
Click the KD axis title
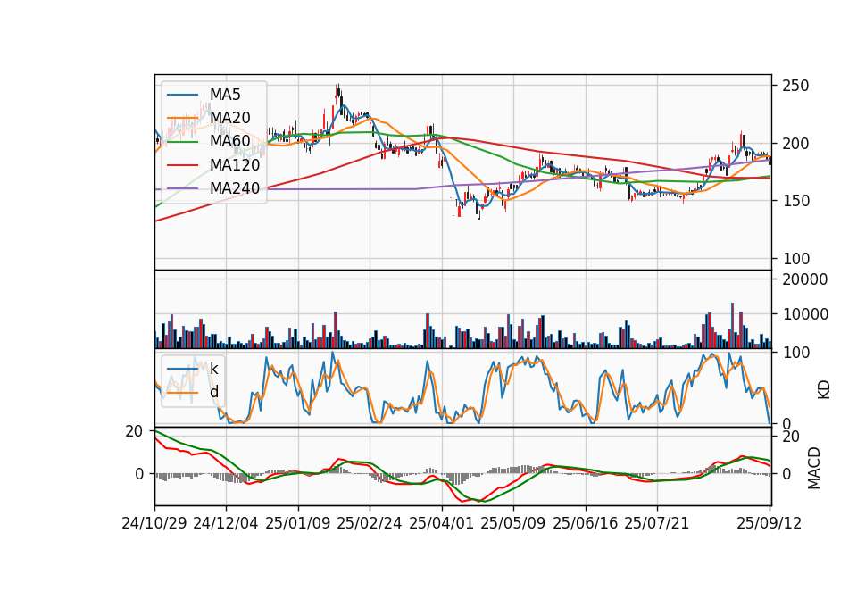click(824, 389)
